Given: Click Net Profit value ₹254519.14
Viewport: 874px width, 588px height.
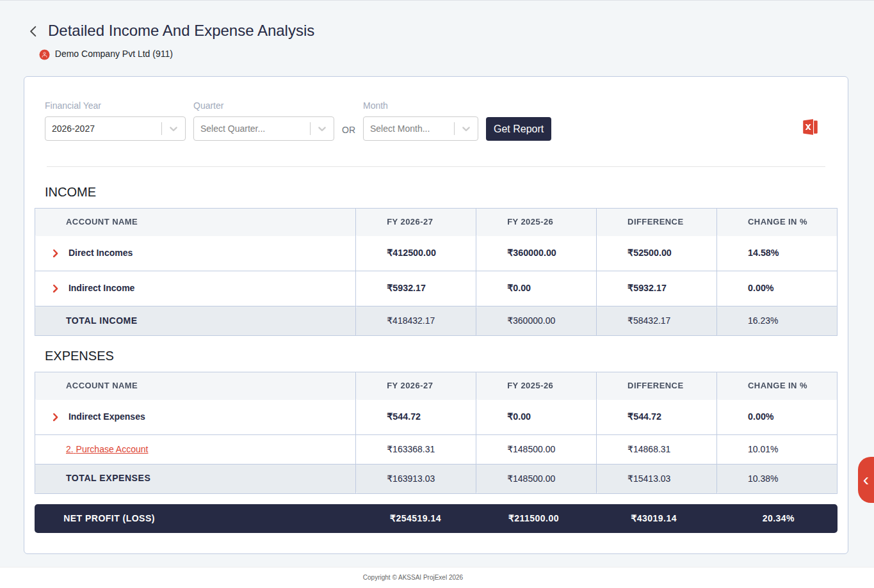Looking at the screenshot, I should point(416,518).
